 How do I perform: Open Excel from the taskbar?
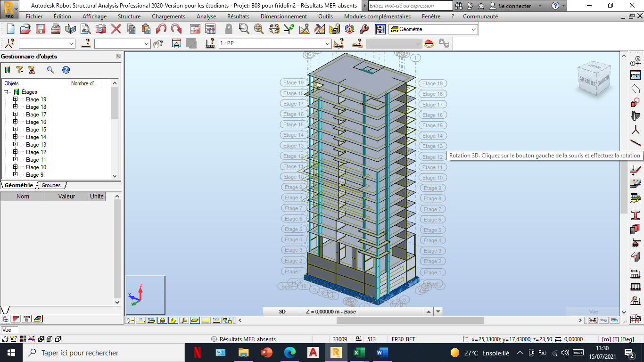pyautogui.click(x=359, y=353)
